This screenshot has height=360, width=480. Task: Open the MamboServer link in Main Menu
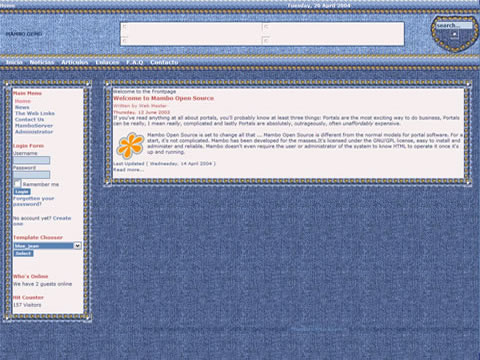[34, 126]
